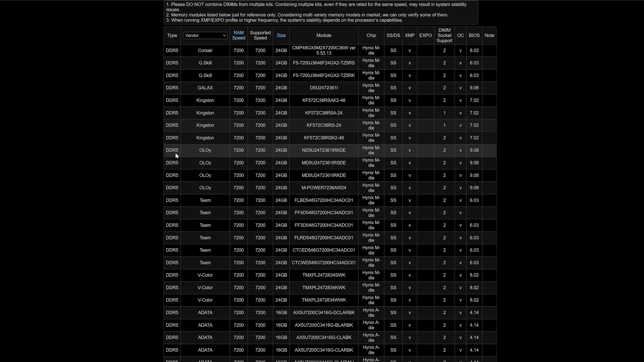Select V-Color module TMXPL2472834SWK
The height and width of the screenshot is (362, 644).
click(324, 275)
